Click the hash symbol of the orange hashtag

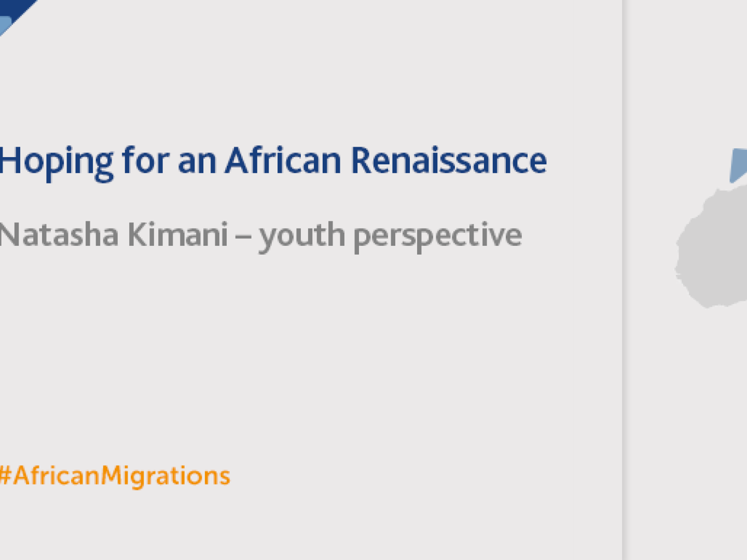[x=6, y=475]
